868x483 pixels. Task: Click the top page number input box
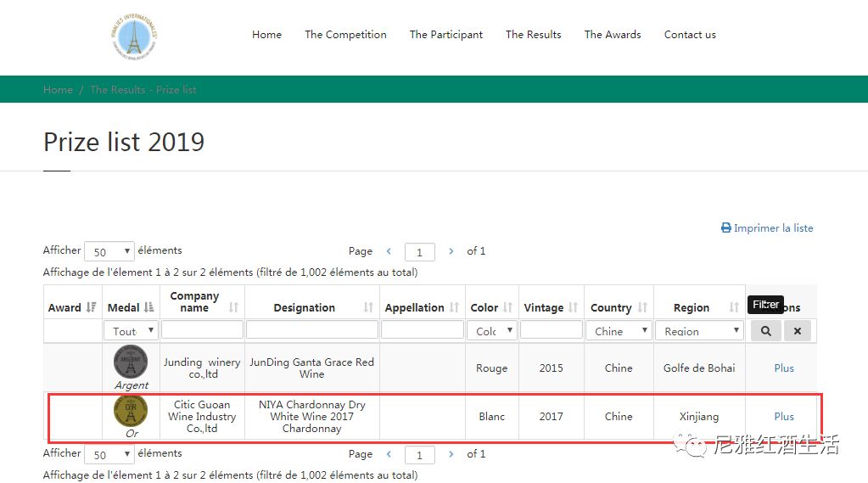click(x=419, y=252)
